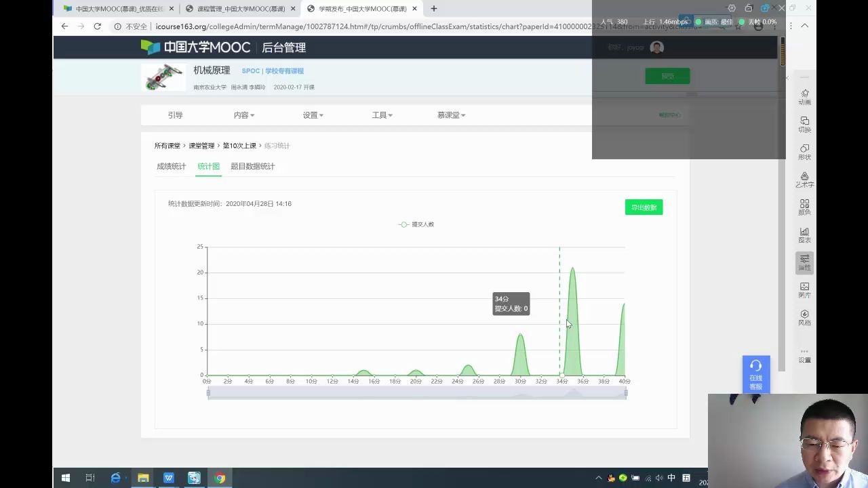
Task: Click the 机械原理 course thumbnail image
Action: 163,77
